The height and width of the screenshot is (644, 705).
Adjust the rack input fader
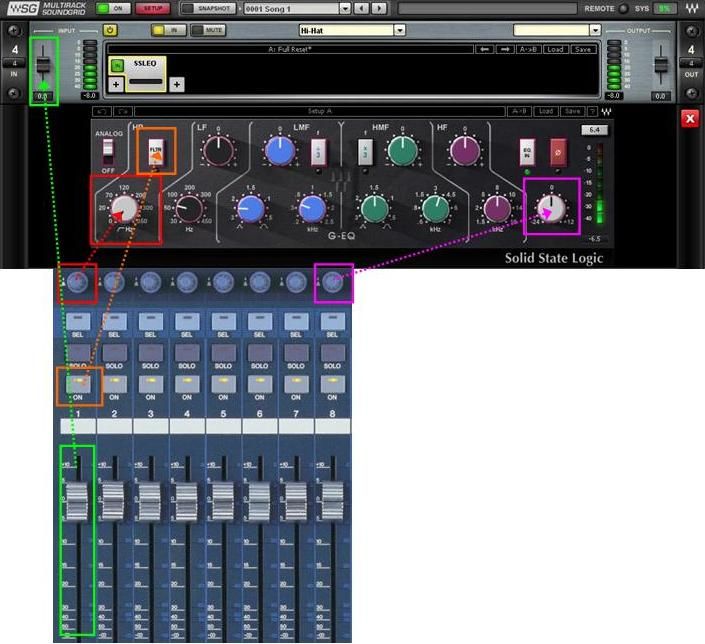[43, 64]
